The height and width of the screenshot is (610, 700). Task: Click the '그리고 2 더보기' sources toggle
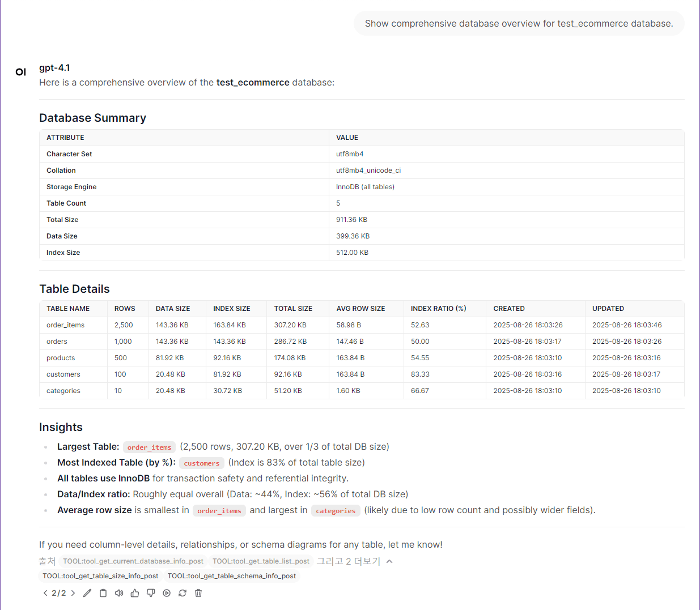[x=349, y=561]
